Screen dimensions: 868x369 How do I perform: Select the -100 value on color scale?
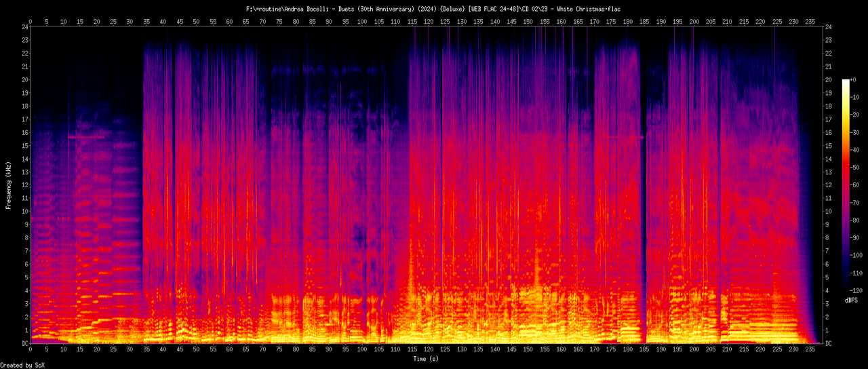point(857,256)
